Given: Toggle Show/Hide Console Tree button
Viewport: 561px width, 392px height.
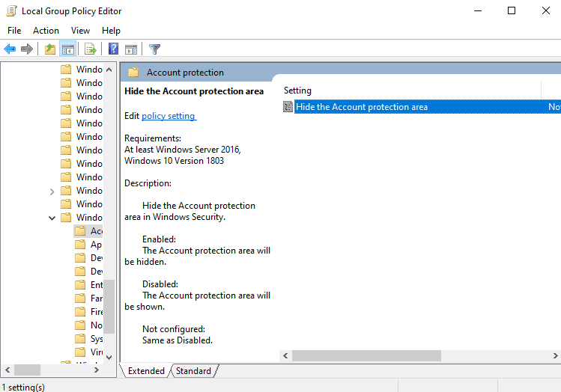Looking at the screenshot, I should [67, 49].
